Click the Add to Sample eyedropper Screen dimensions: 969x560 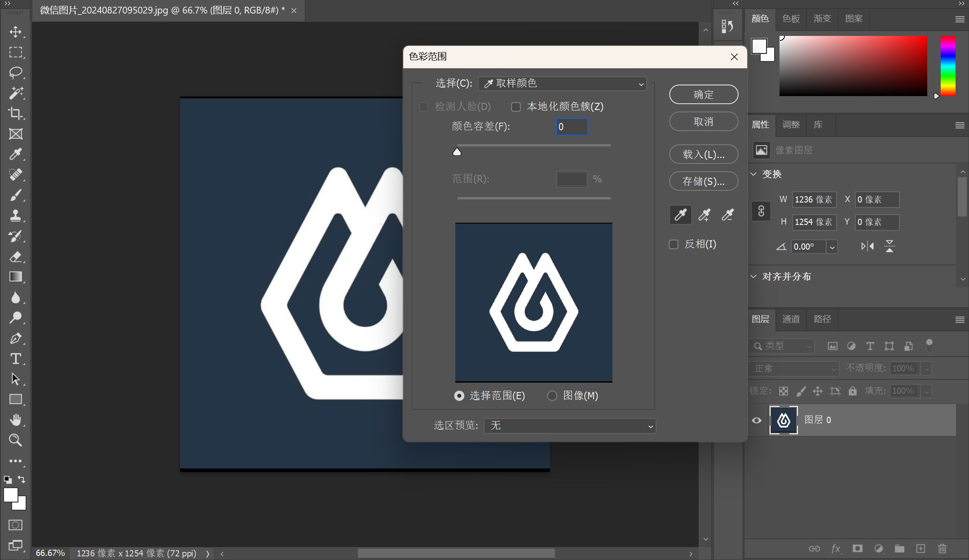pyautogui.click(x=704, y=215)
